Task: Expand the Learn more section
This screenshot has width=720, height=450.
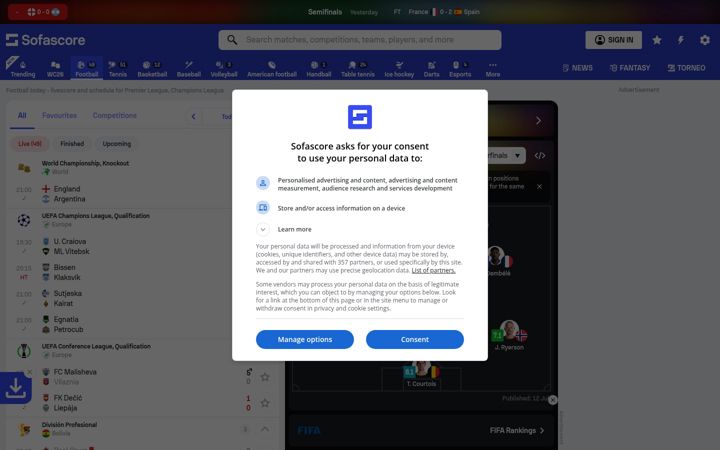Action: [x=263, y=229]
